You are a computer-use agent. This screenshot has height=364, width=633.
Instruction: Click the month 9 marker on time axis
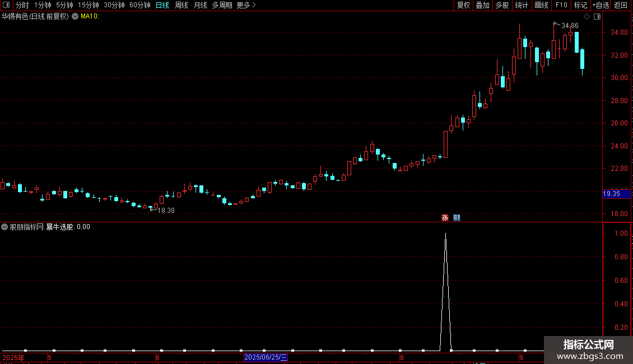(521, 357)
